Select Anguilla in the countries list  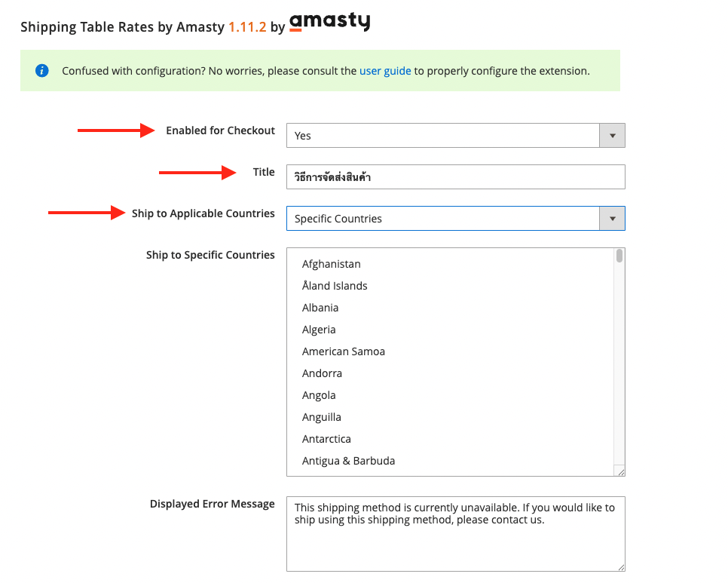coord(321,417)
